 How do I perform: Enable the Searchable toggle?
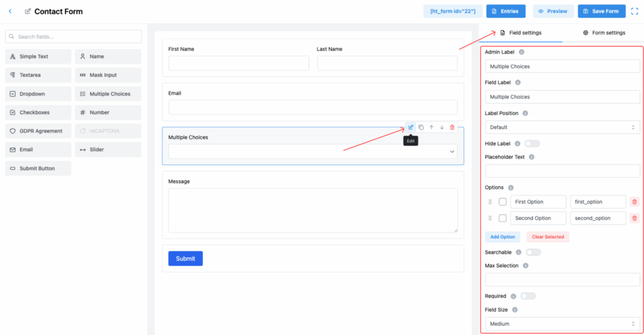pos(533,252)
